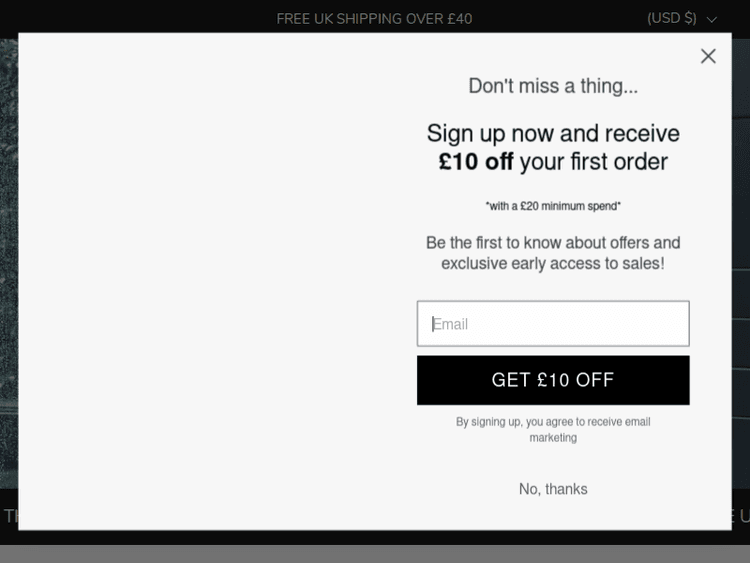Click the Email input field
750x563 pixels.
pos(553,324)
